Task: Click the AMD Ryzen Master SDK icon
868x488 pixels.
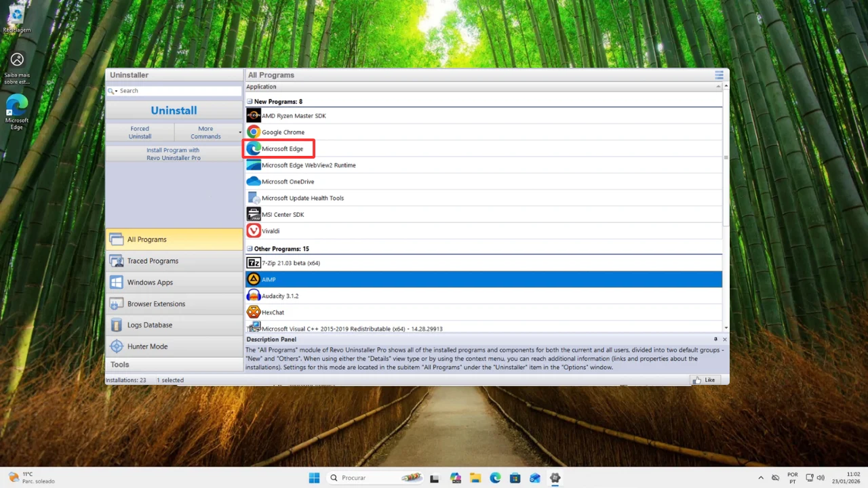Action: [x=254, y=116]
